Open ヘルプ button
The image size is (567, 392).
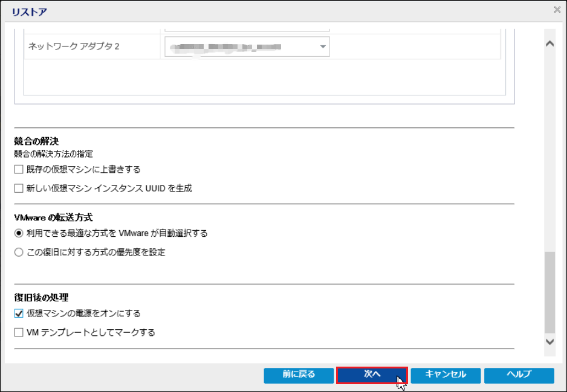point(519,375)
